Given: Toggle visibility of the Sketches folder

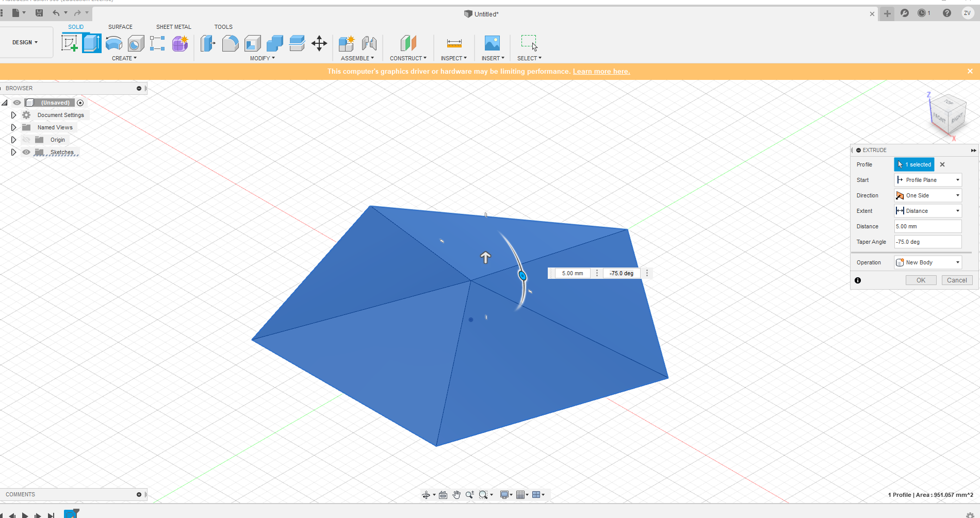Looking at the screenshot, I should (26, 152).
